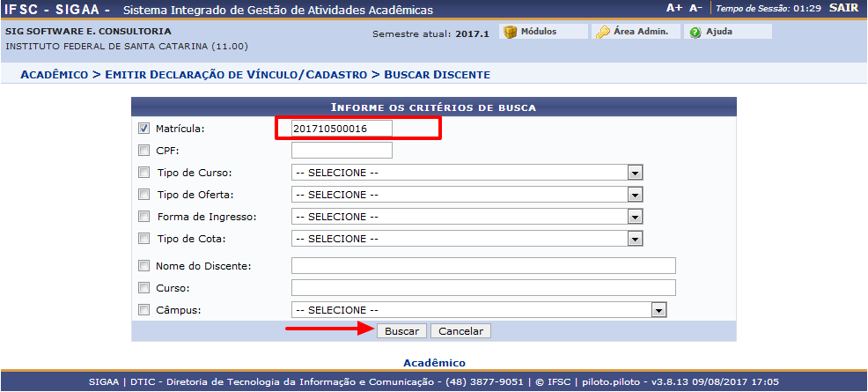868x392 pixels.
Task: Enable the CPF search checkbox
Action: [x=144, y=151]
